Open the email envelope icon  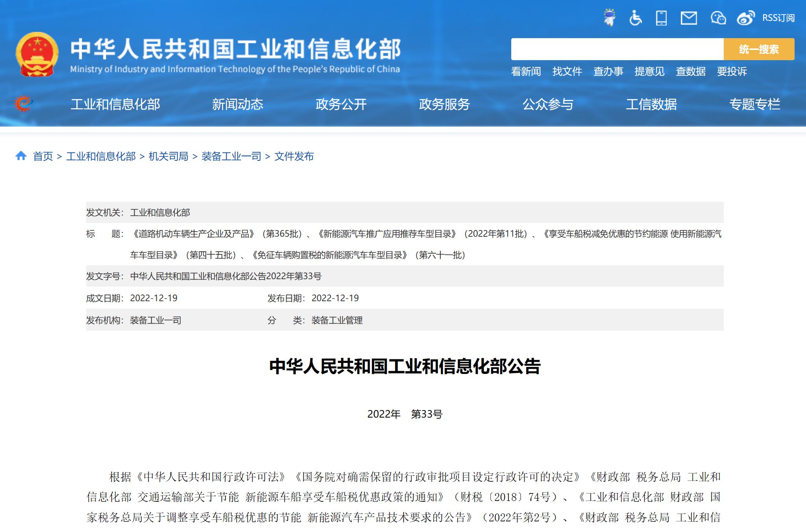(x=689, y=18)
